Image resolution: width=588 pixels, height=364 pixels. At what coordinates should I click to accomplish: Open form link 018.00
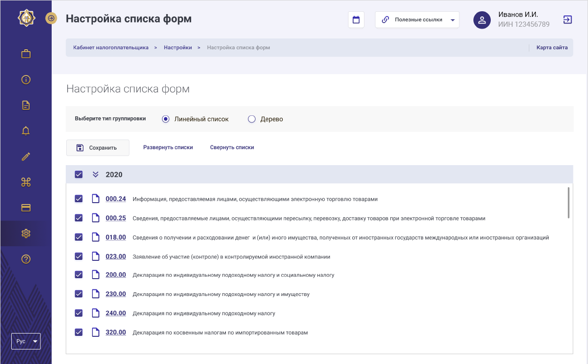[x=116, y=237]
